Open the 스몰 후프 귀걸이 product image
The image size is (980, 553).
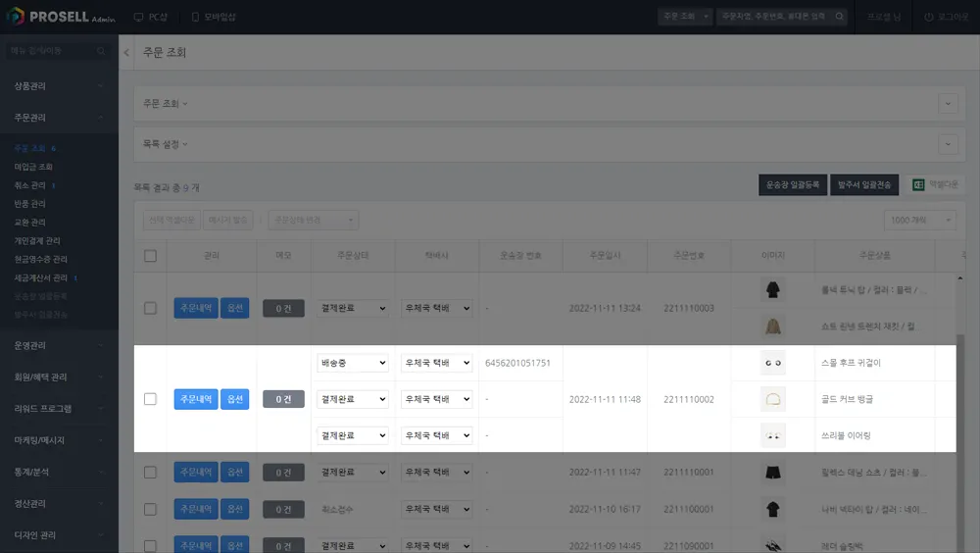click(773, 363)
